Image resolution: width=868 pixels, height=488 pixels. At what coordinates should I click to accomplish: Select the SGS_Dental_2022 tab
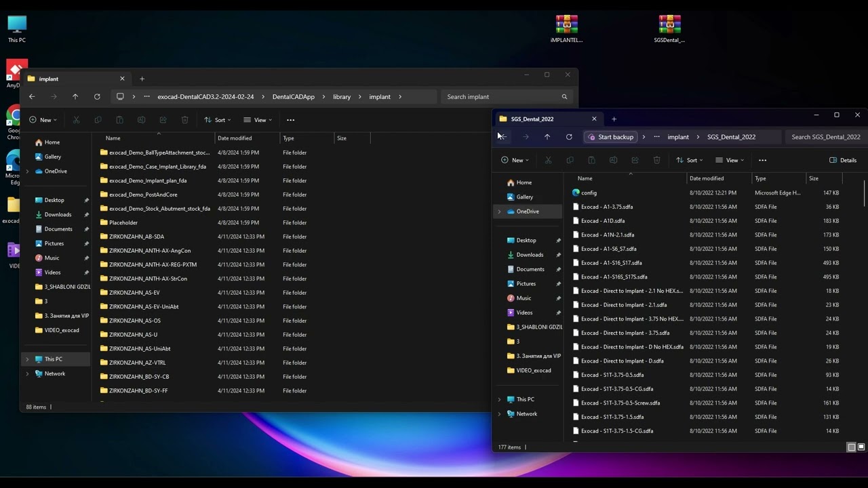548,119
